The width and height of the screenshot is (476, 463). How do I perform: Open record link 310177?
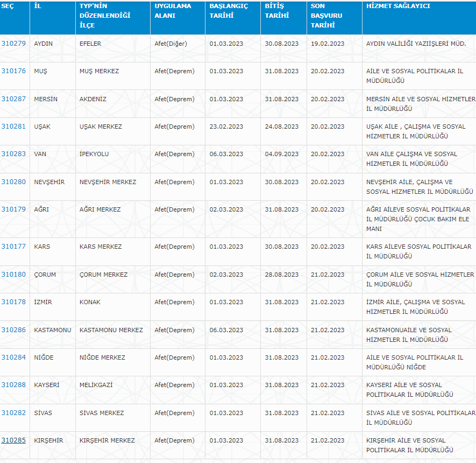coord(13,246)
